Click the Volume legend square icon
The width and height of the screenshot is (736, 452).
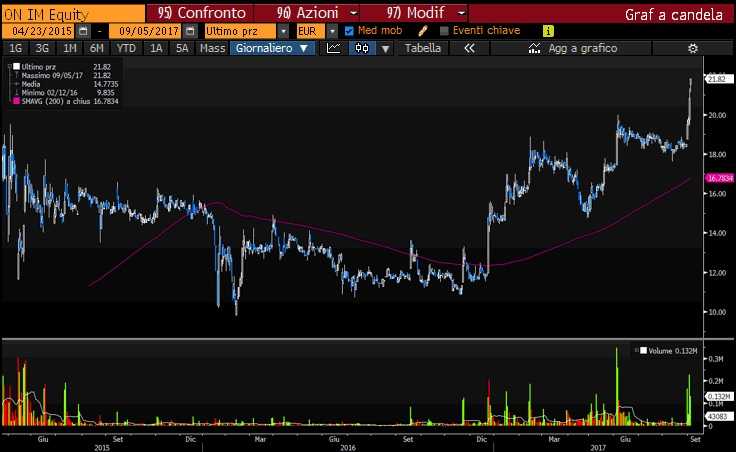644,351
